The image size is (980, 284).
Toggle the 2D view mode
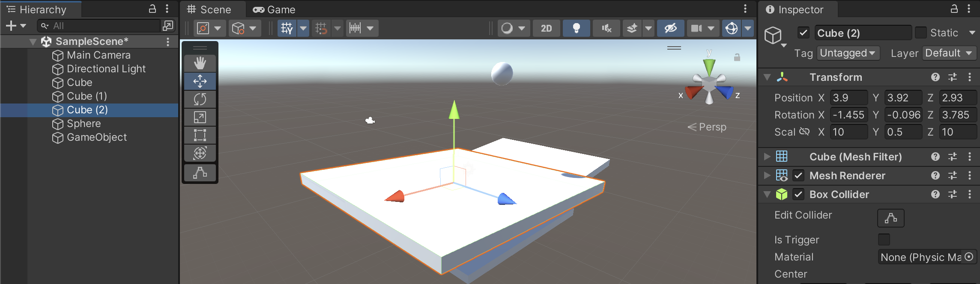[546, 29]
